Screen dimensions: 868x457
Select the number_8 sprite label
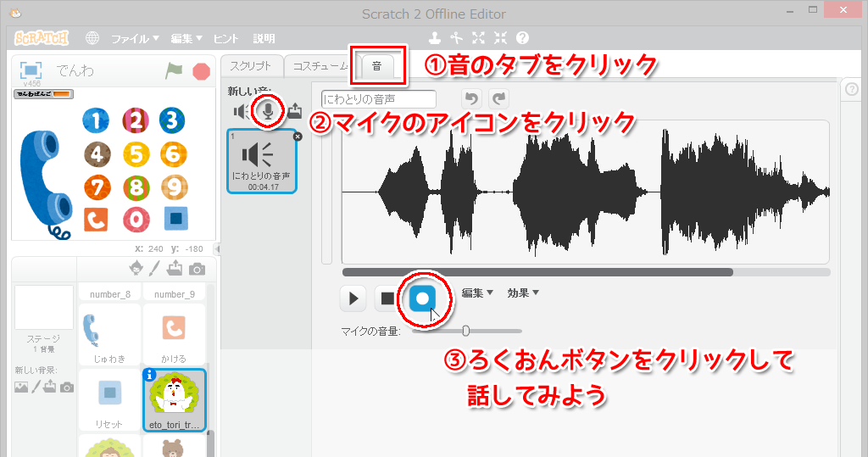click(x=110, y=294)
